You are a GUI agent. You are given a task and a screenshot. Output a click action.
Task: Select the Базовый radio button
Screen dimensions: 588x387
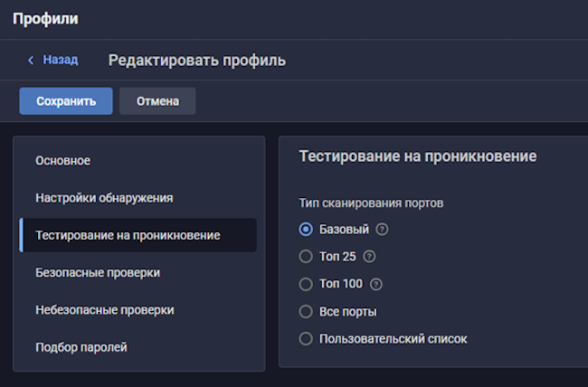[306, 229]
